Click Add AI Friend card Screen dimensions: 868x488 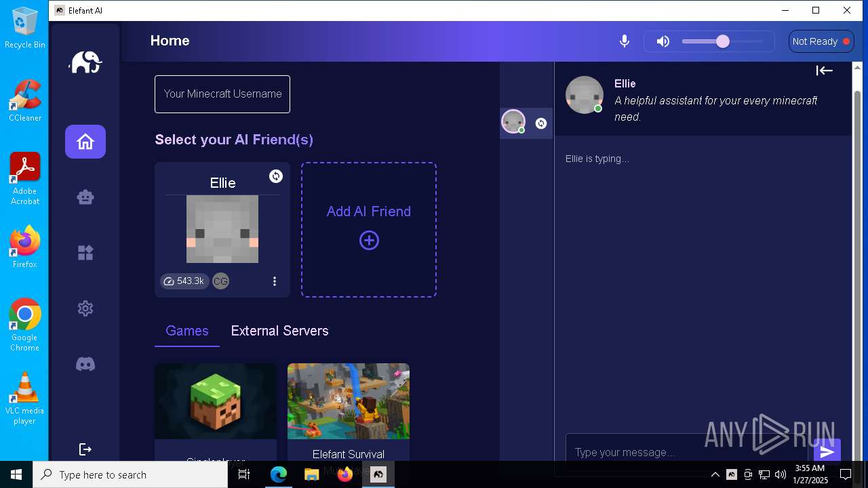tap(369, 230)
